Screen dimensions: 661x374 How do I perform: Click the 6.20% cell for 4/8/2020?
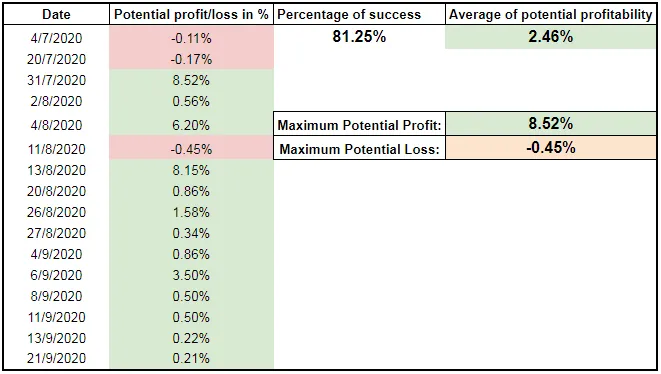(191, 125)
